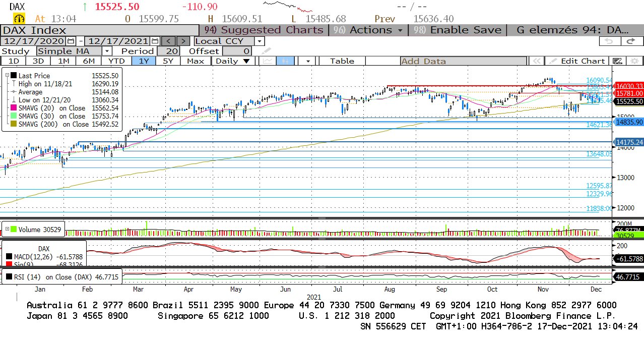Click the Add Data input field
This screenshot has width=644, height=338.
pos(464,61)
